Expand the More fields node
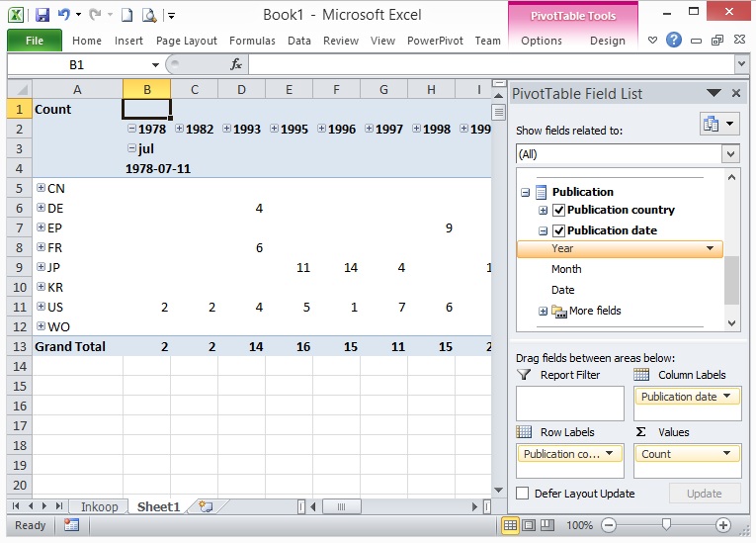 [543, 312]
